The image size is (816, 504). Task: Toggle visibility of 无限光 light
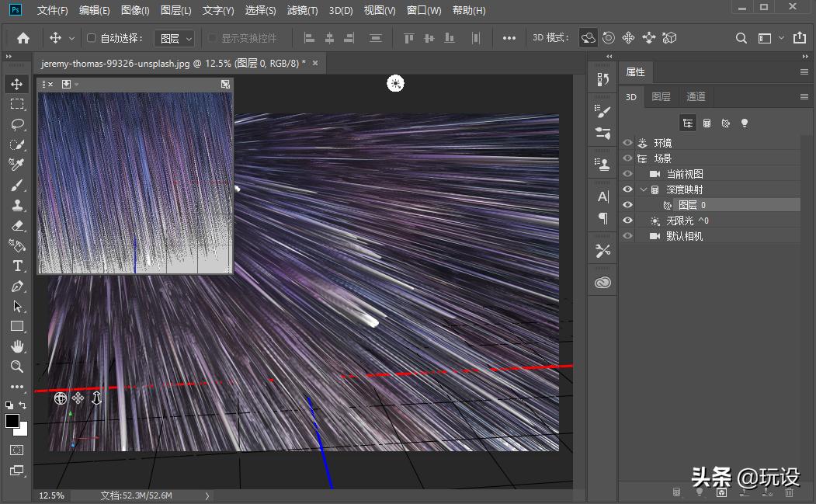(x=627, y=221)
